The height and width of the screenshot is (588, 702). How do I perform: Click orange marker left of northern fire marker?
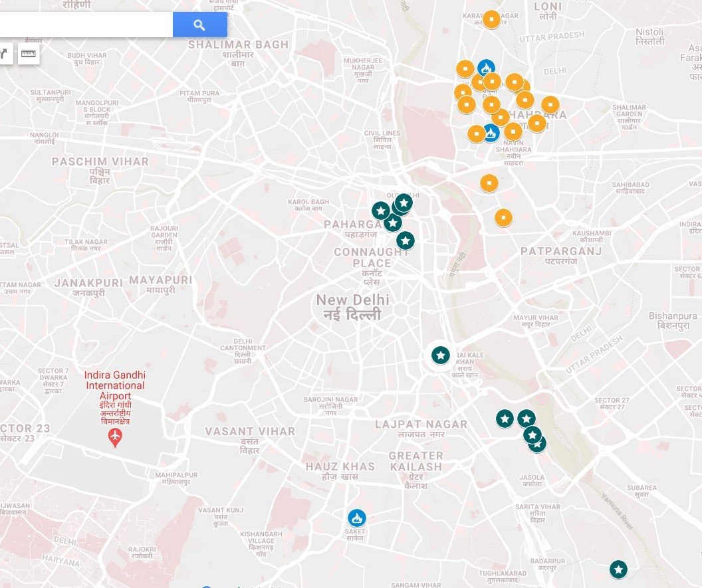point(465,68)
